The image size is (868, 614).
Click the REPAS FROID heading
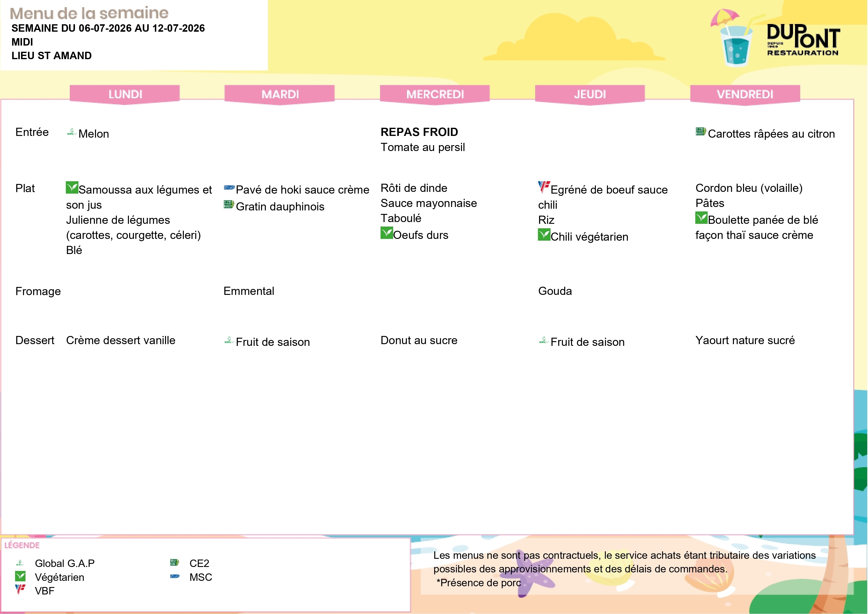(x=419, y=132)
